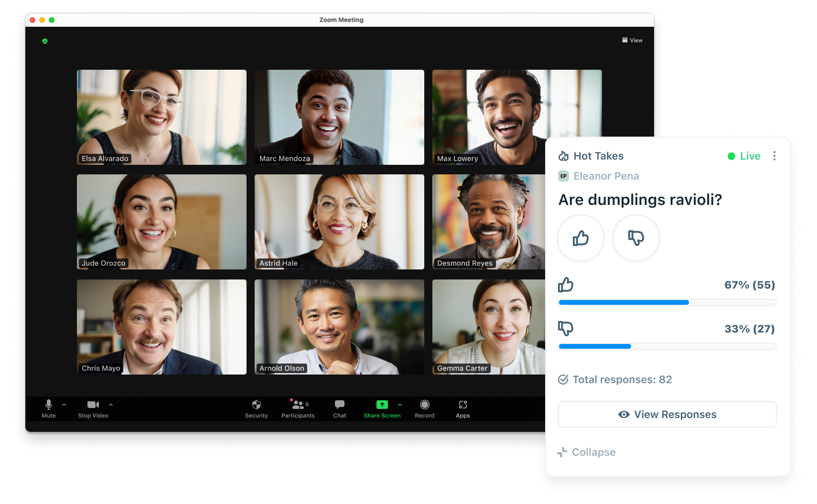
Task: Open audio options arrow beside Mute
Action: pos(64,405)
